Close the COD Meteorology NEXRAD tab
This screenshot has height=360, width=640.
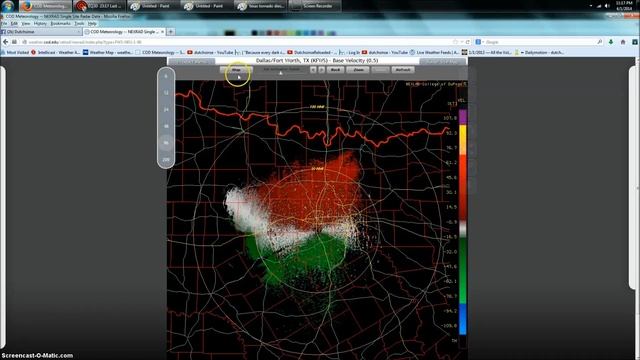(162, 31)
